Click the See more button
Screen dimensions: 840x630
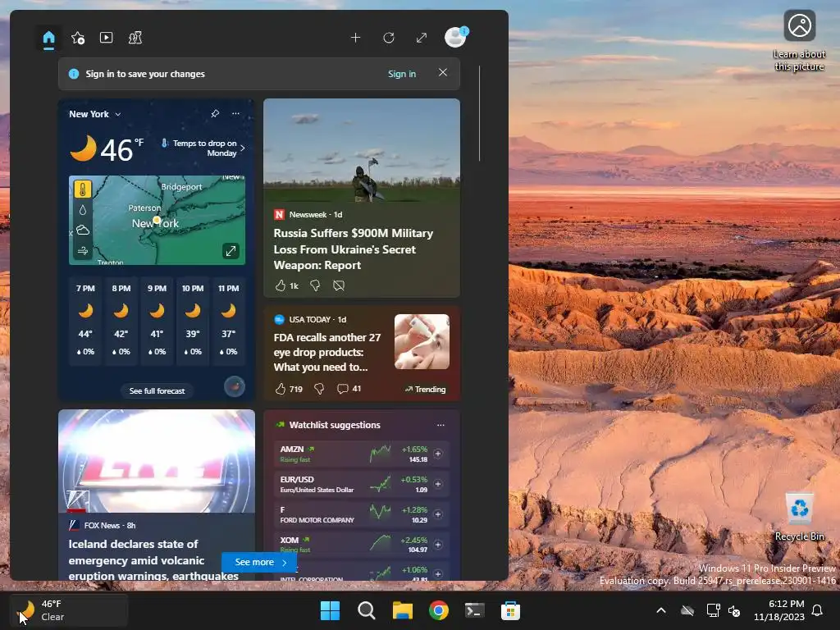[259, 562]
